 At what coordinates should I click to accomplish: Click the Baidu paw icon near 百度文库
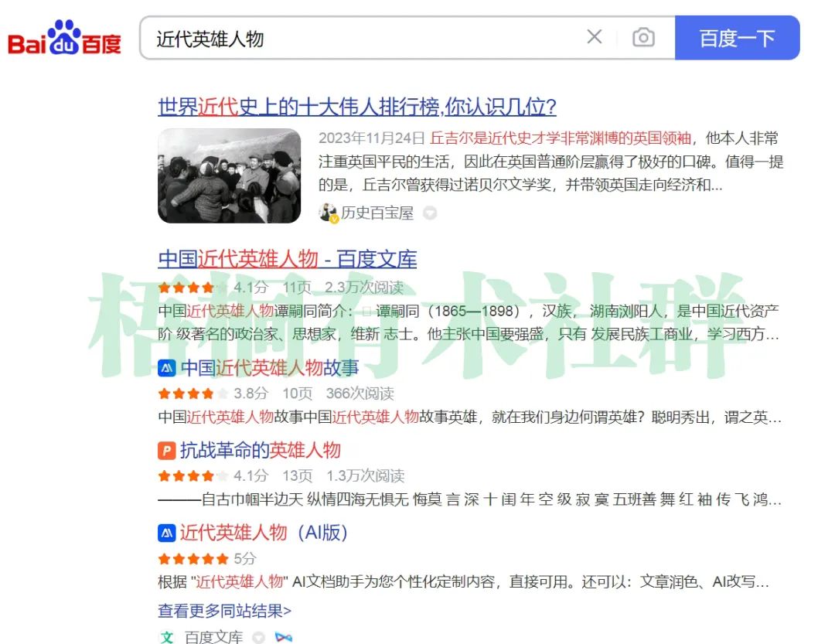click(282, 638)
